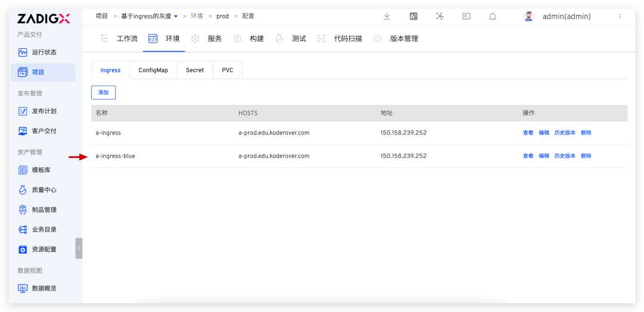
Task: Switch to the PVC tab
Action: [228, 70]
